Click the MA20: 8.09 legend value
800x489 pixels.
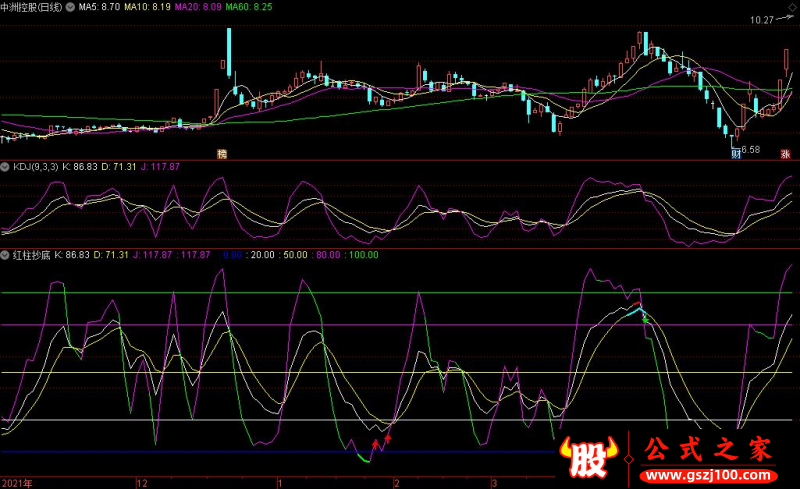pos(198,7)
